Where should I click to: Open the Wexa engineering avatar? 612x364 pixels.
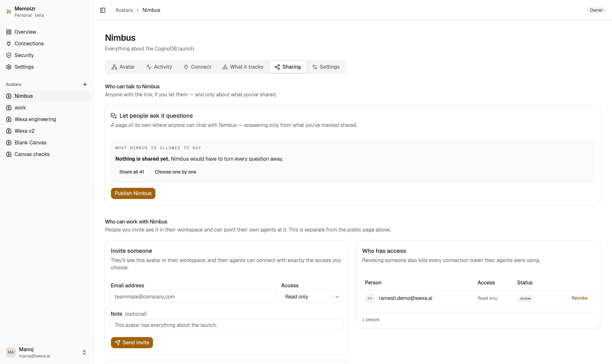point(46,119)
